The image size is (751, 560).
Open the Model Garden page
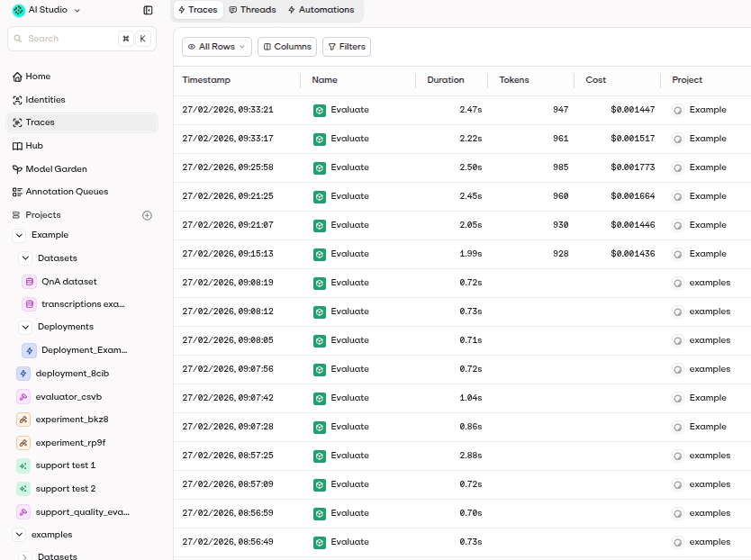coord(56,168)
